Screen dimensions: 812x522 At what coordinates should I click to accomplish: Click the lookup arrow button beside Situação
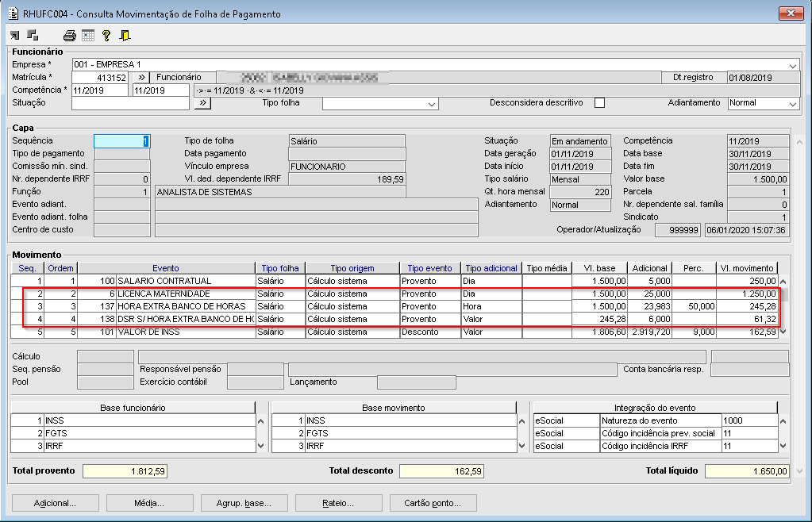(x=202, y=103)
